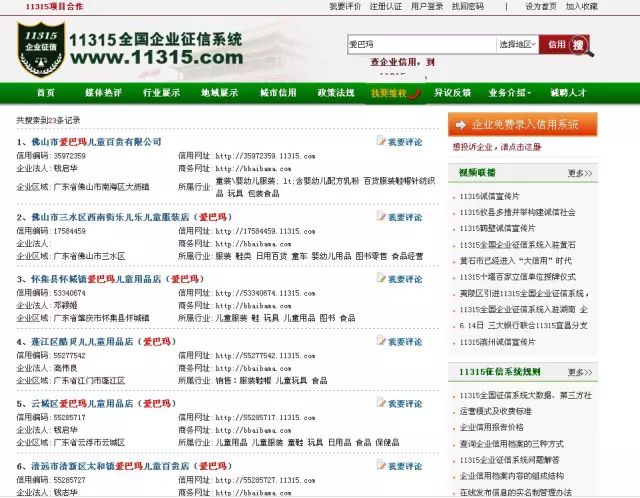Viewport: 640px width, 498px height.
Task: Click comment icon for 清远市清新区爱巴玛儿童百货店
Action: click(381, 465)
